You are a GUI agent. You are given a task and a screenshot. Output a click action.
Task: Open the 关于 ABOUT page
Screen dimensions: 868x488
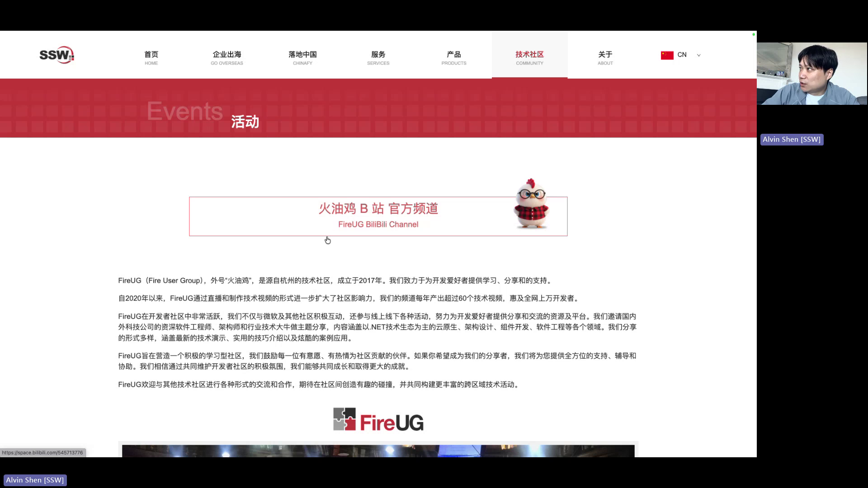(605, 57)
